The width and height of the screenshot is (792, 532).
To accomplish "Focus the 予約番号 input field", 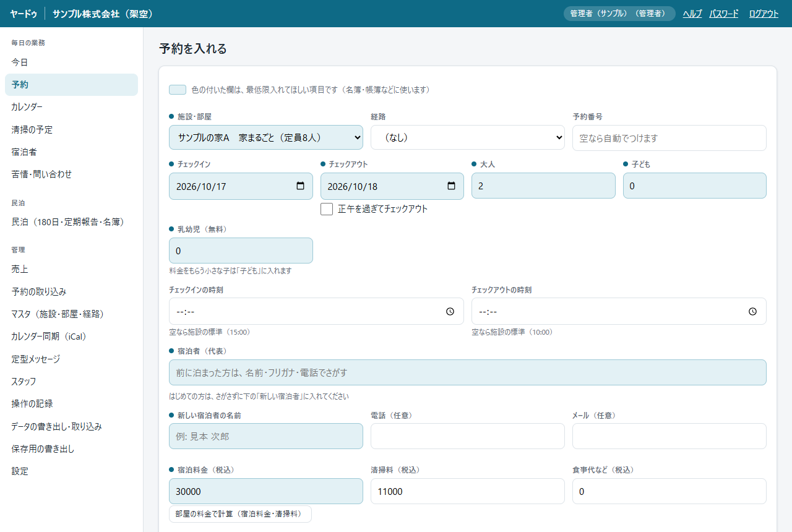I will tap(669, 138).
